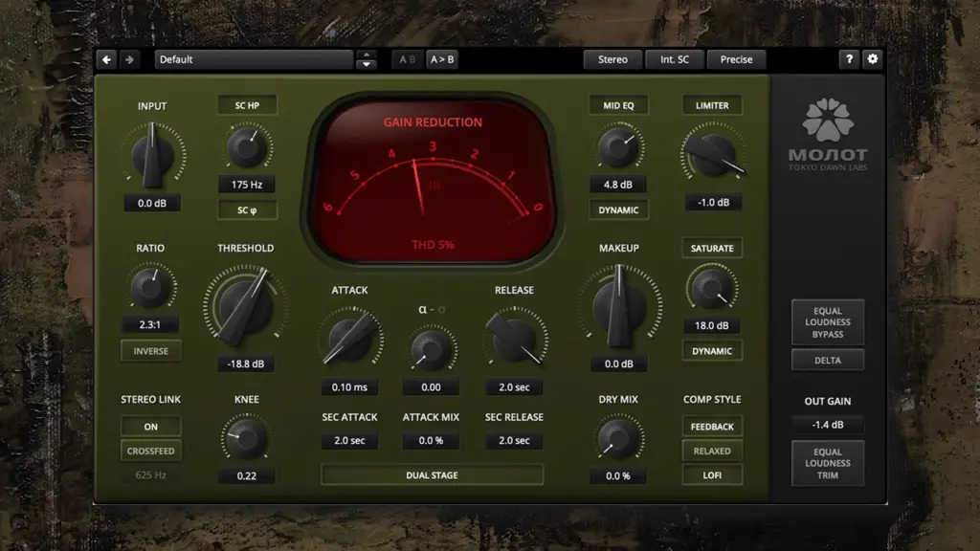Screen dimensions: 980x551
Task: Click the 625 Hz crossfeed frequency text
Action: [150, 475]
